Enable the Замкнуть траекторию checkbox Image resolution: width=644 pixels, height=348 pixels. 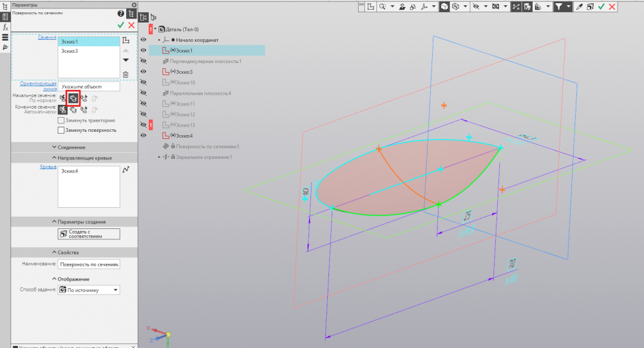click(x=61, y=120)
